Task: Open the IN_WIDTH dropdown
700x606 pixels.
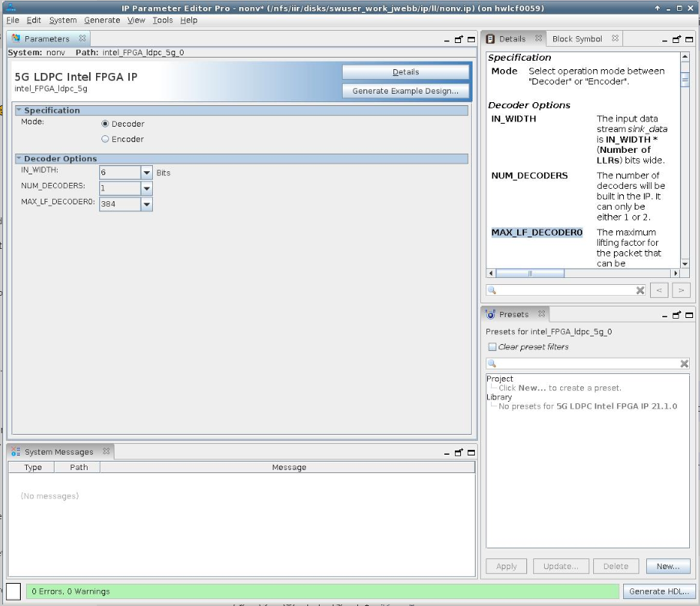Action: [x=146, y=173]
